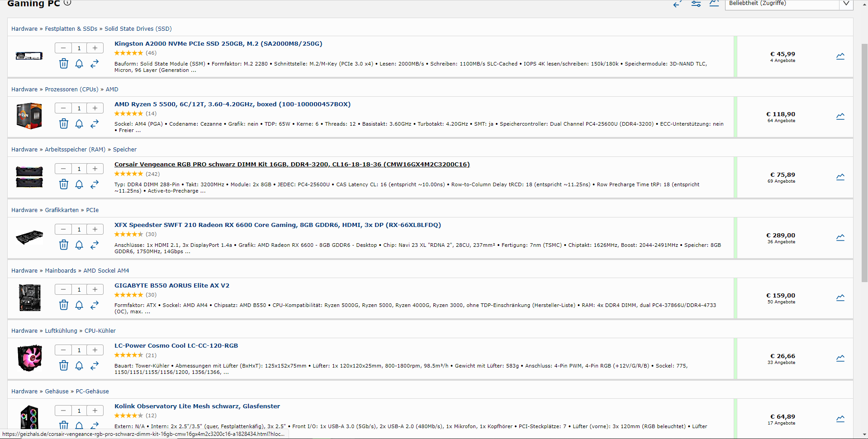Screen dimensions: 868x439
Task: Click the Kingston SSD product thumbnail
Action: tap(29, 56)
